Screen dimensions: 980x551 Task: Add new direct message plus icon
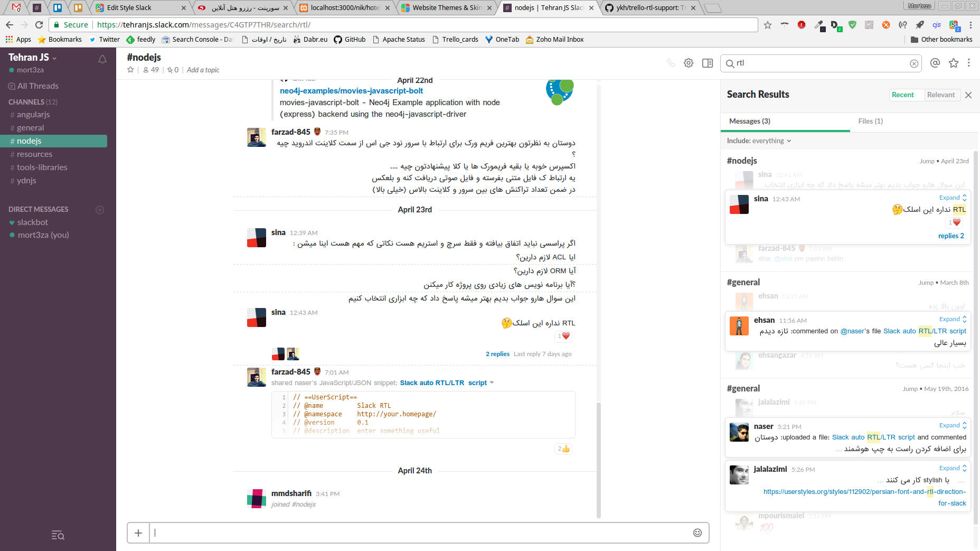pos(100,210)
